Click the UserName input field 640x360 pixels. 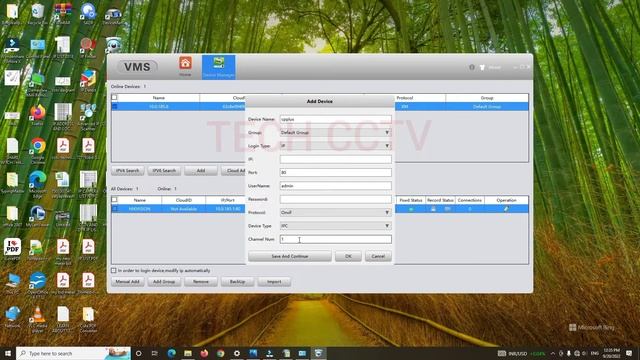tap(336, 186)
